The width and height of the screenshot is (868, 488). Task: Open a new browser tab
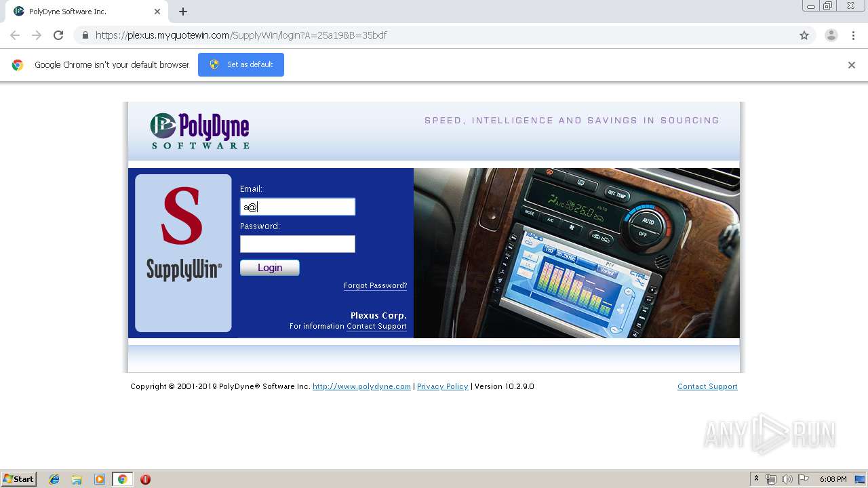183,12
